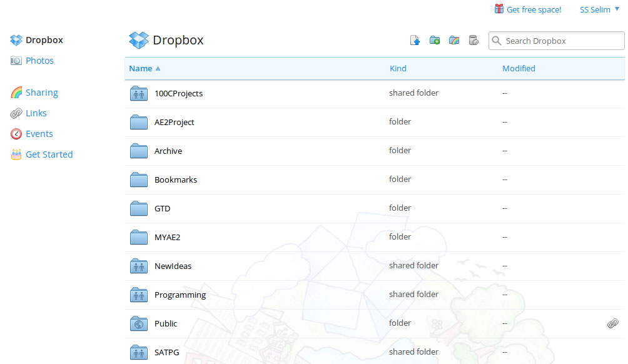Click the modified dash in Bookmarks row
The height and width of the screenshot is (364, 628).
coord(505,179)
